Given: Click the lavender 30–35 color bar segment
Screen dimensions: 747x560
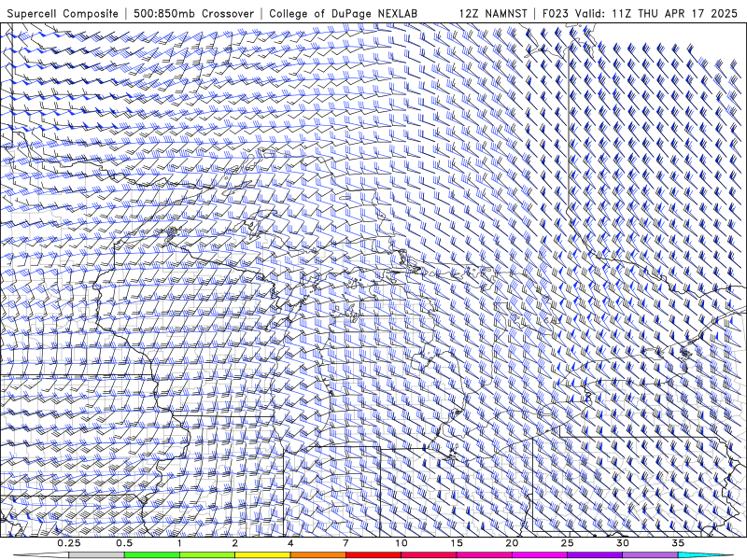Looking at the screenshot, I should (650, 555).
